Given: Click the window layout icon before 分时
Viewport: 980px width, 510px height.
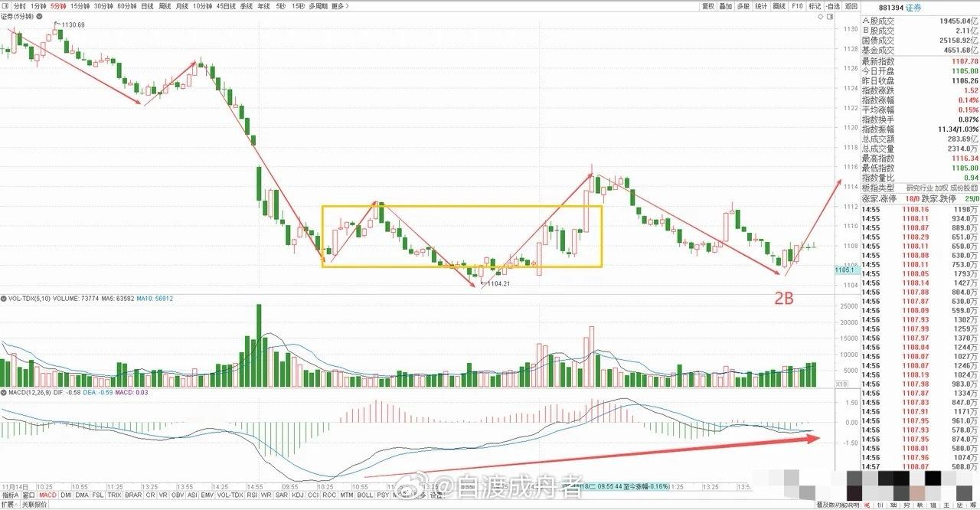Looking at the screenshot, I should point(5,6).
